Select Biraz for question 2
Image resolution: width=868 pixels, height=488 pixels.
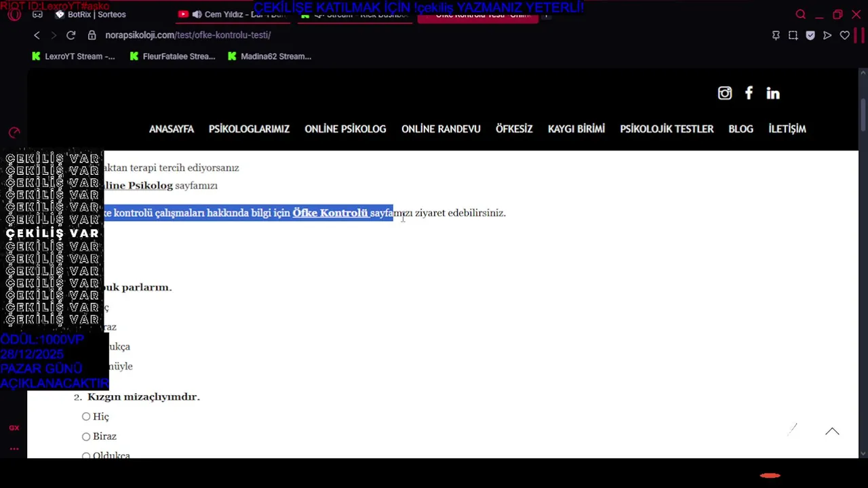pos(86,436)
